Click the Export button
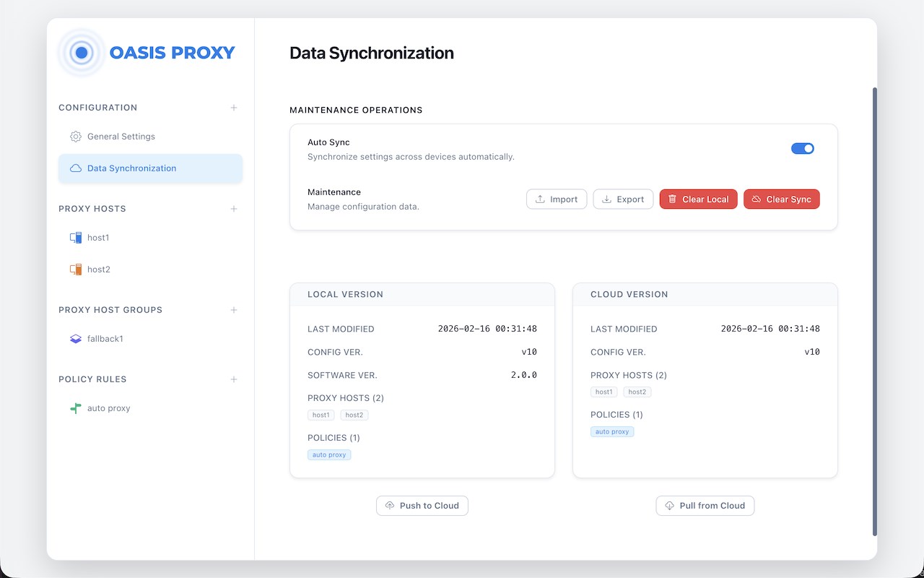The height and width of the screenshot is (578, 924). [623, 199]
